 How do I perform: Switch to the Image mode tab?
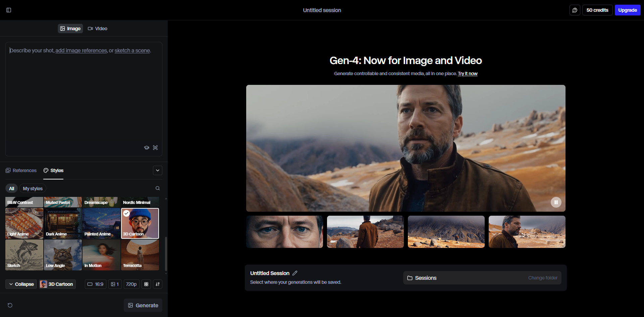(70, 29)
